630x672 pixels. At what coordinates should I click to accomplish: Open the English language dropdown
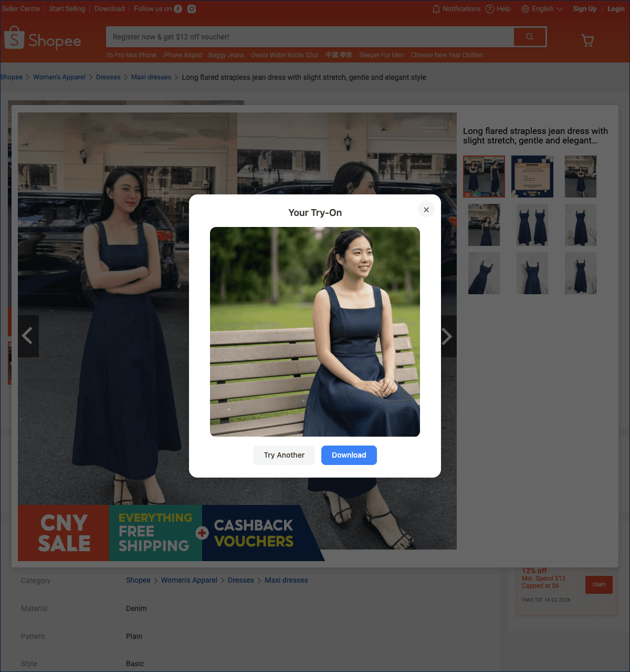tap(542, 9)
